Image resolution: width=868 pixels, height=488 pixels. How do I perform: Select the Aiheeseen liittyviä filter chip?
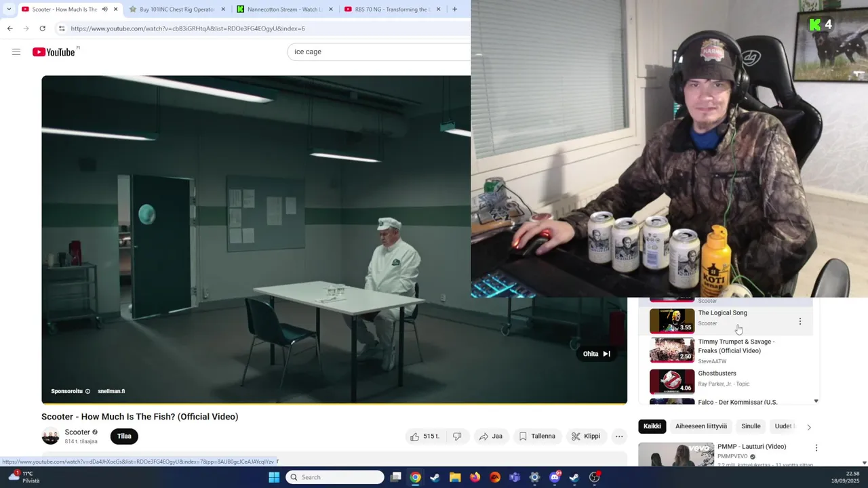tap(701, 426)
